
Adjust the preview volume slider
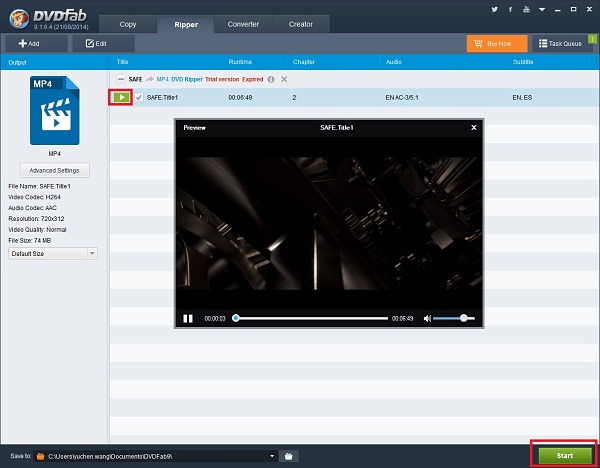click(454, 318)
